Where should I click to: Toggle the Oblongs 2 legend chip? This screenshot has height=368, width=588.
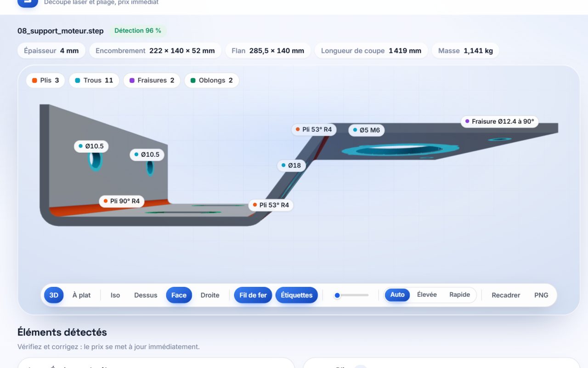tap(212, 80)
